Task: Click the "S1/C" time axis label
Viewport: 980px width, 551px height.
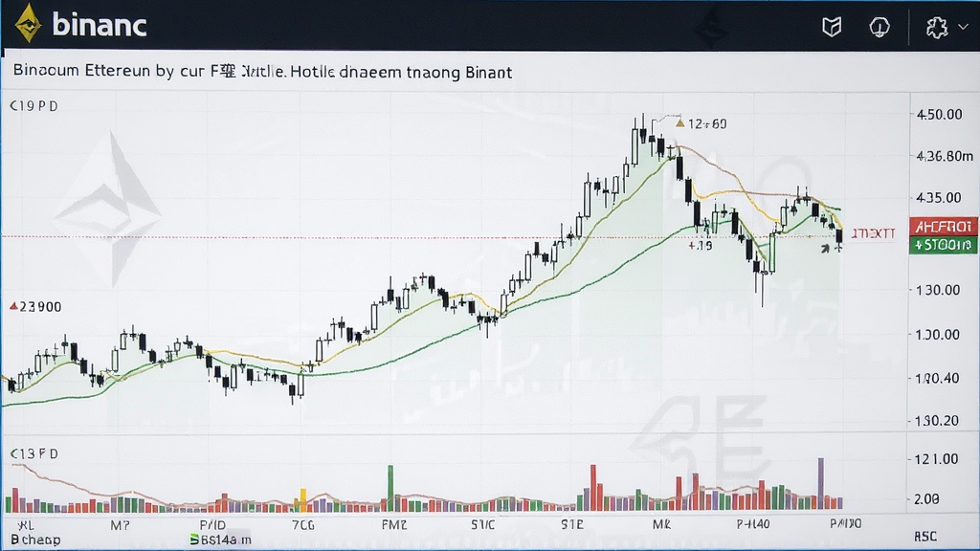Action: 483,525
